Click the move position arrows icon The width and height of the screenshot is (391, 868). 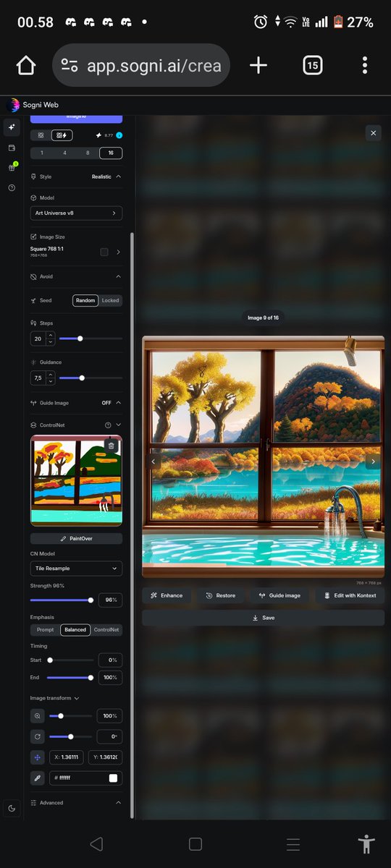[x=37, y=757]
